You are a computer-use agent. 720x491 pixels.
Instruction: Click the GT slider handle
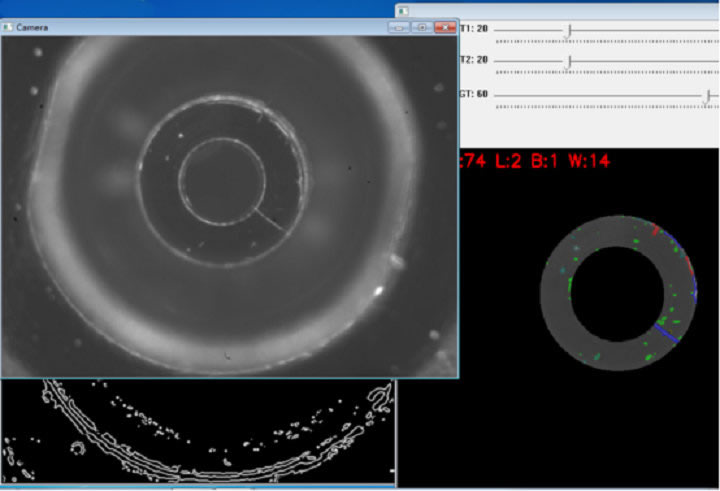click(707, 96)
